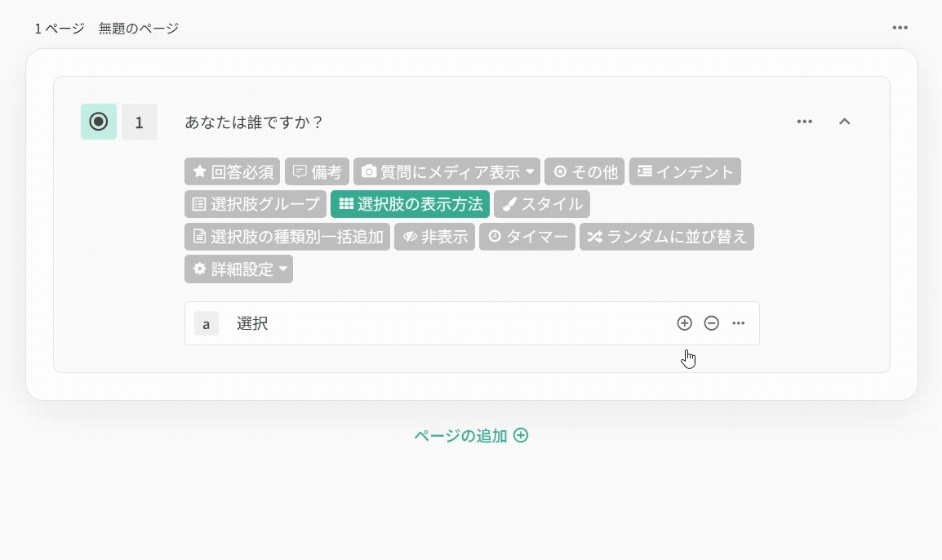The height and width of the screenshot is (560, 942).
Task: Collapse question 1 with the chevron
Action: pos(844,122)
